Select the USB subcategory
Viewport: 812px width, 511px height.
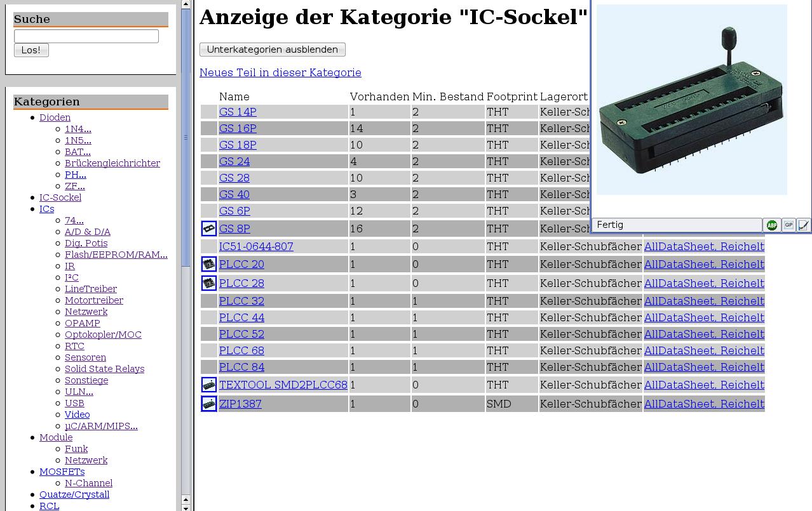pyautogui.click(x=74, y=403)
